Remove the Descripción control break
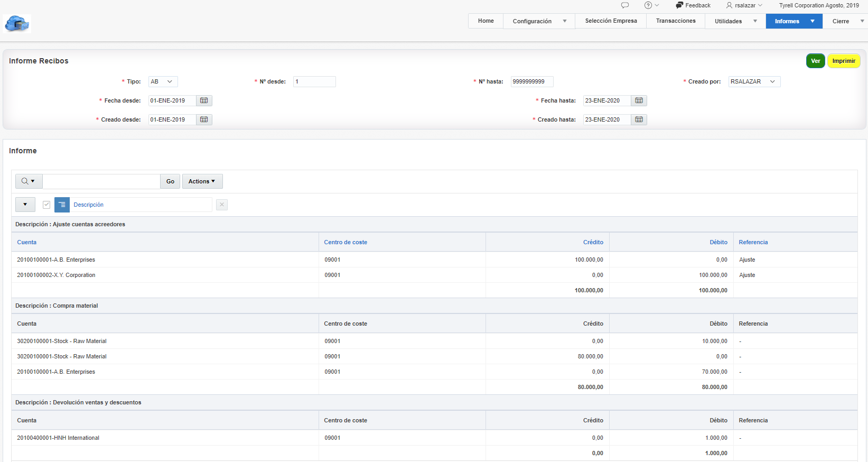868x462 pixels. tap(222, 205)
